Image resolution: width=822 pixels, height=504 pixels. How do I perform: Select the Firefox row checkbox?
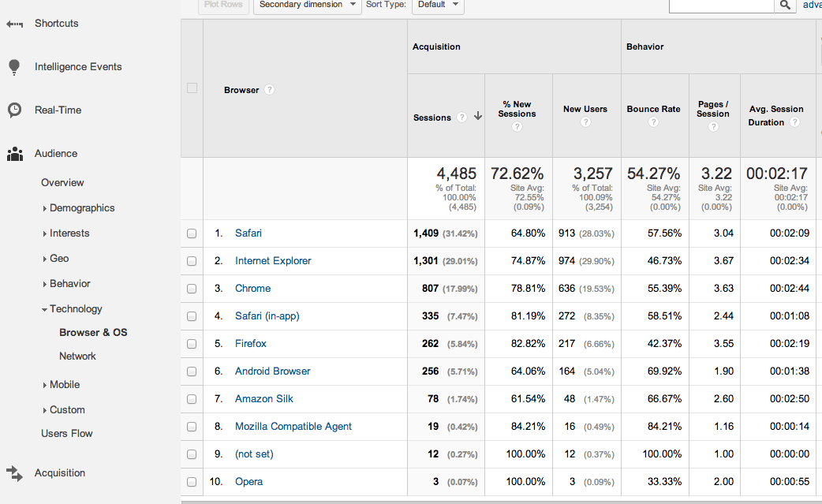click(x=192, y=344)
